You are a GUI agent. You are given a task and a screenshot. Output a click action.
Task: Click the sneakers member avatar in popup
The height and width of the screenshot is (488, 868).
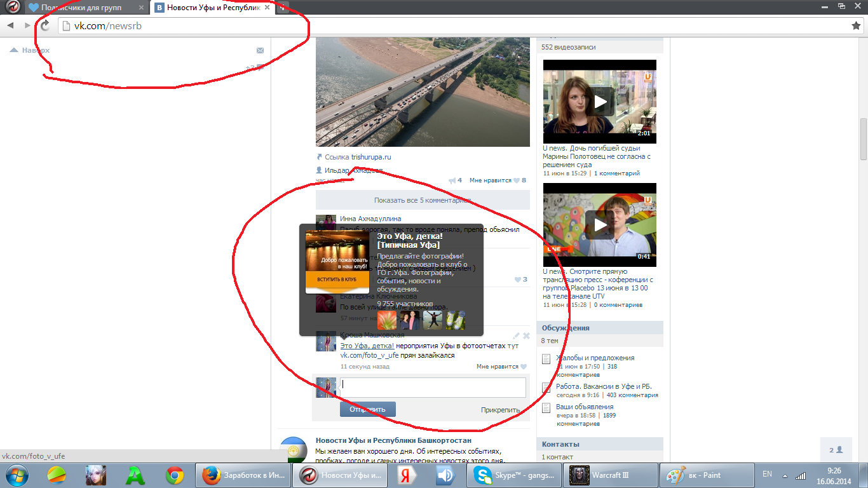(456, 320)
